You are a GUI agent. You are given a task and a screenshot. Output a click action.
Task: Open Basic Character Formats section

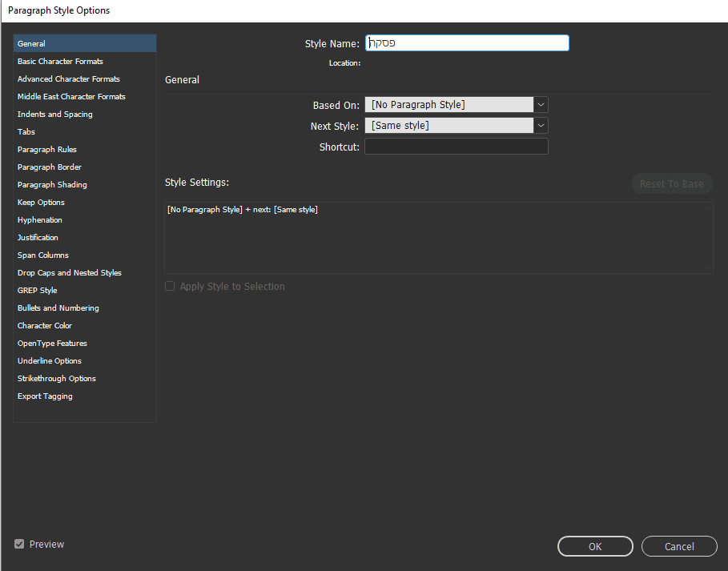[85, 62]
